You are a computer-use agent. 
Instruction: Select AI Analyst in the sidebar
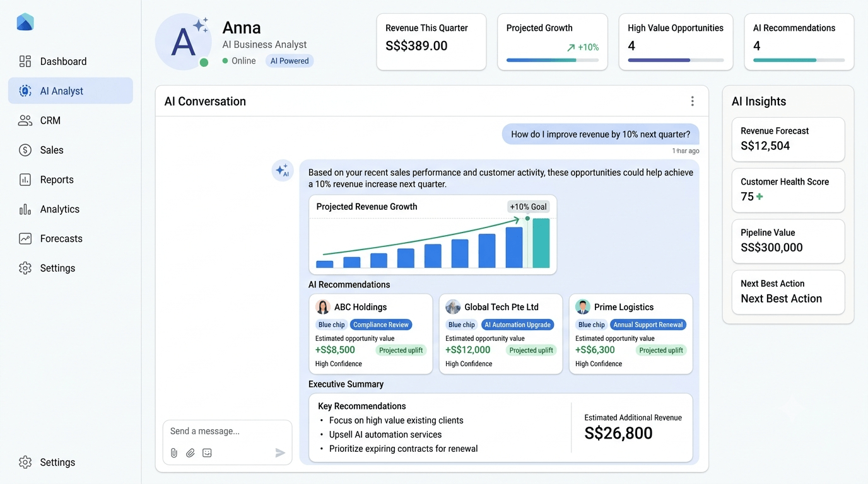71,91
